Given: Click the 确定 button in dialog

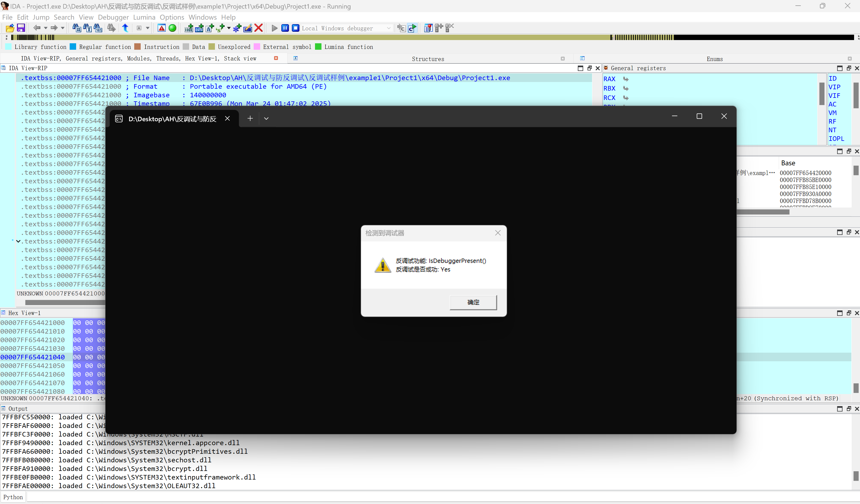Looking at the screenshot, I should click(473, 302).
